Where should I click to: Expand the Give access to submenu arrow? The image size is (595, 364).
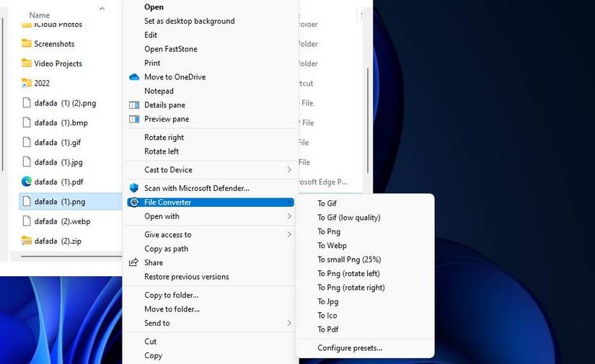(x=289, y=235)
